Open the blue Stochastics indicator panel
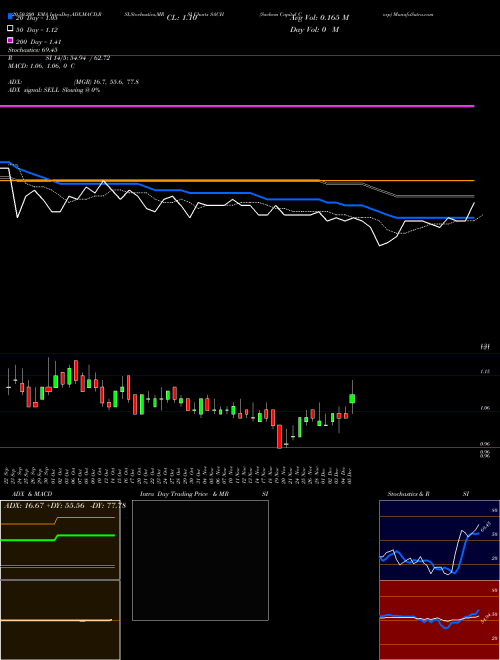The image size is (500, 660). pyautogui.click(x=439, y=540)
